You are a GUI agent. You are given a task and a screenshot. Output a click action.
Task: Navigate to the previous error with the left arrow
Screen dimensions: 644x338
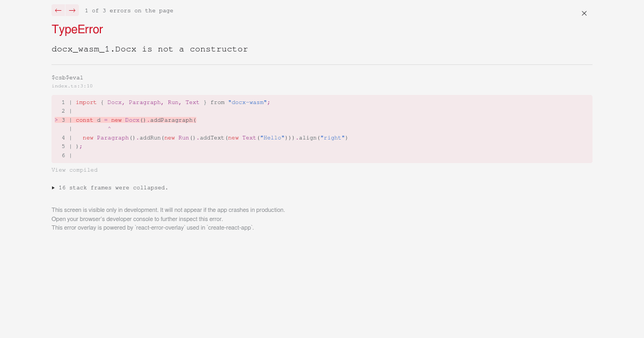click(58, 10)
